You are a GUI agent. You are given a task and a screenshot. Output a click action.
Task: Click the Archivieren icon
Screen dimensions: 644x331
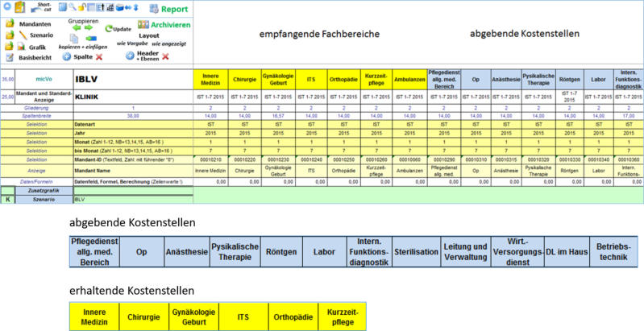pyautogui.click(x=143, y=25)
